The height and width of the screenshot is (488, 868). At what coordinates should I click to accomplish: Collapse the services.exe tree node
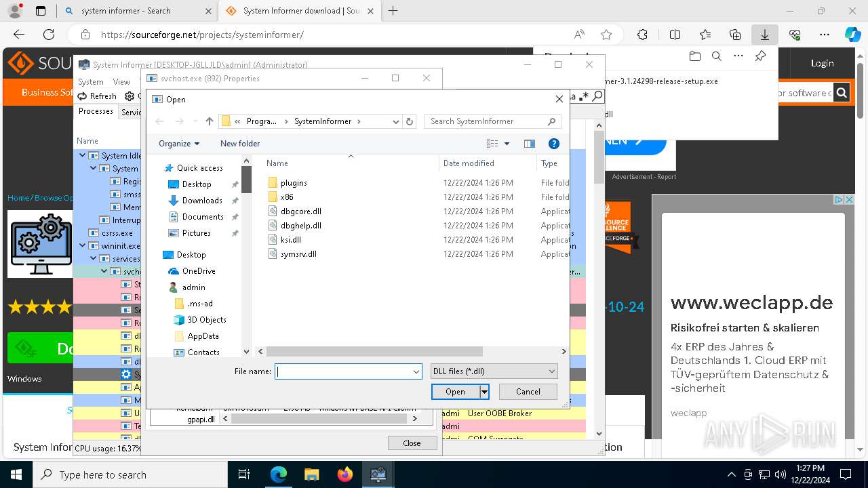(94, 259)
